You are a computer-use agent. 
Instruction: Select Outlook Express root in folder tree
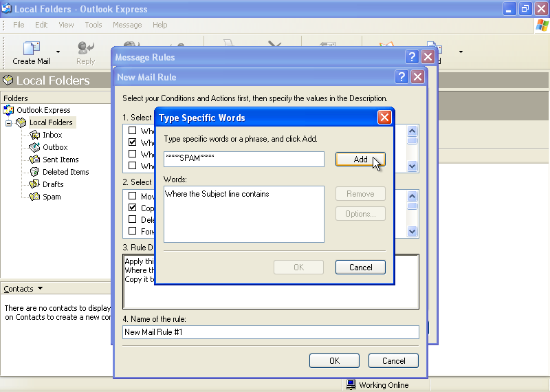pyautogui.click(x=43, y=110)
